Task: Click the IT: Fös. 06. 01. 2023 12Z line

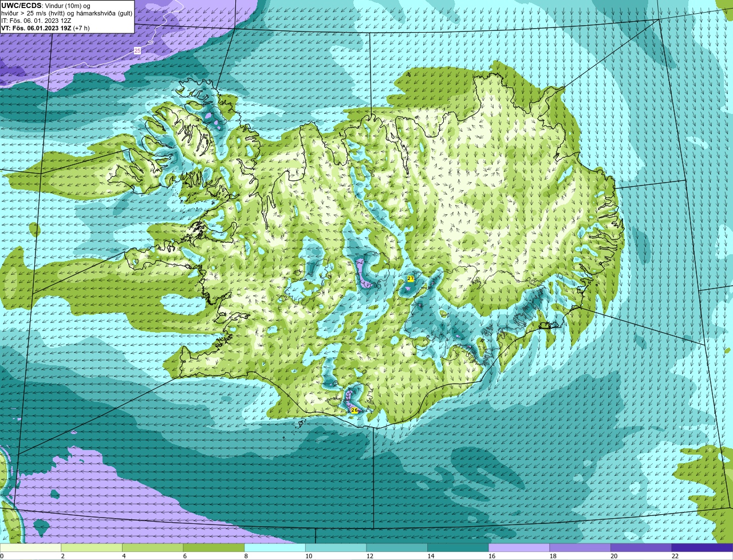Action: point(36,21)
